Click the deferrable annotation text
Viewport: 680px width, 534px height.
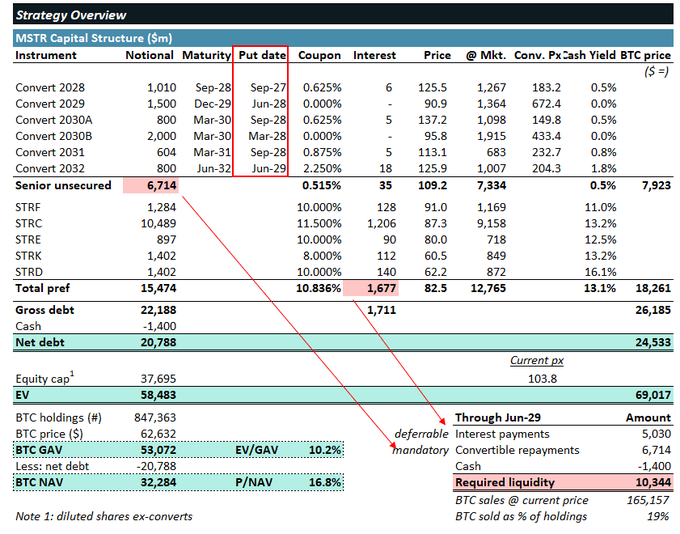tap(421, 434)
